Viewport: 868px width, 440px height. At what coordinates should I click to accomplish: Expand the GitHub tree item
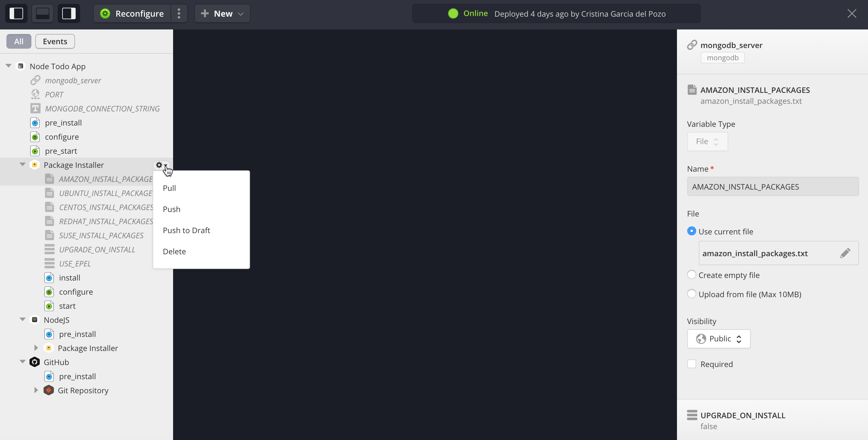[x=22, y=362]
